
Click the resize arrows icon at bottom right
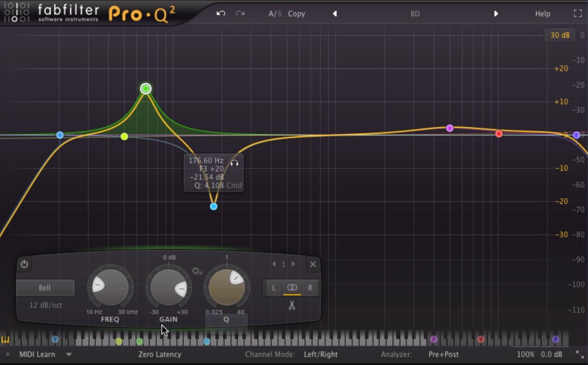coord(580,354)
